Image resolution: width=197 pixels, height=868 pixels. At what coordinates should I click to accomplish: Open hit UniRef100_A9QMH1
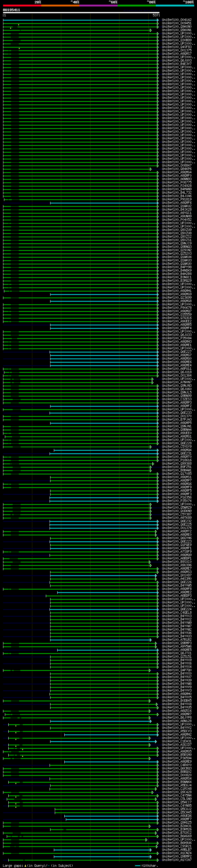[177, 290]
